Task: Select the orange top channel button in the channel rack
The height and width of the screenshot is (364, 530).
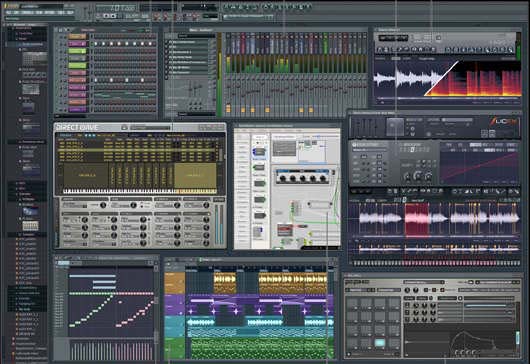Action: (x=77, y=37)
